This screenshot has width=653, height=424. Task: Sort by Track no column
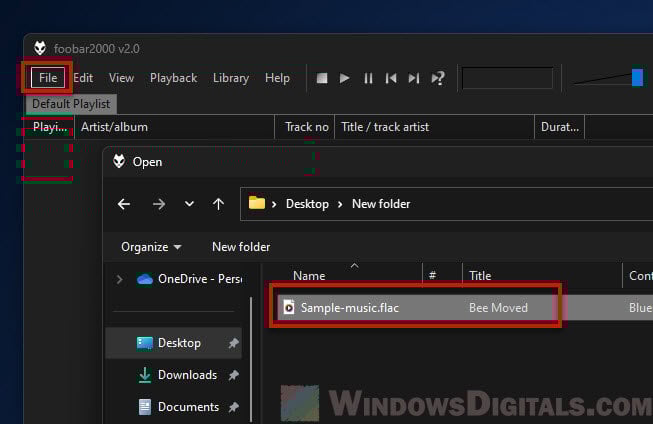[x=305, y=127]
